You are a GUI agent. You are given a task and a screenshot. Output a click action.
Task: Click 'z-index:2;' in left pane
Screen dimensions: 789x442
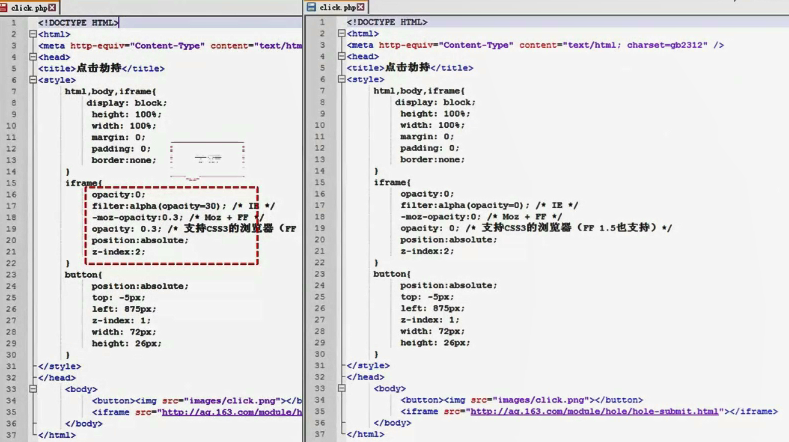tap(118, 252)
